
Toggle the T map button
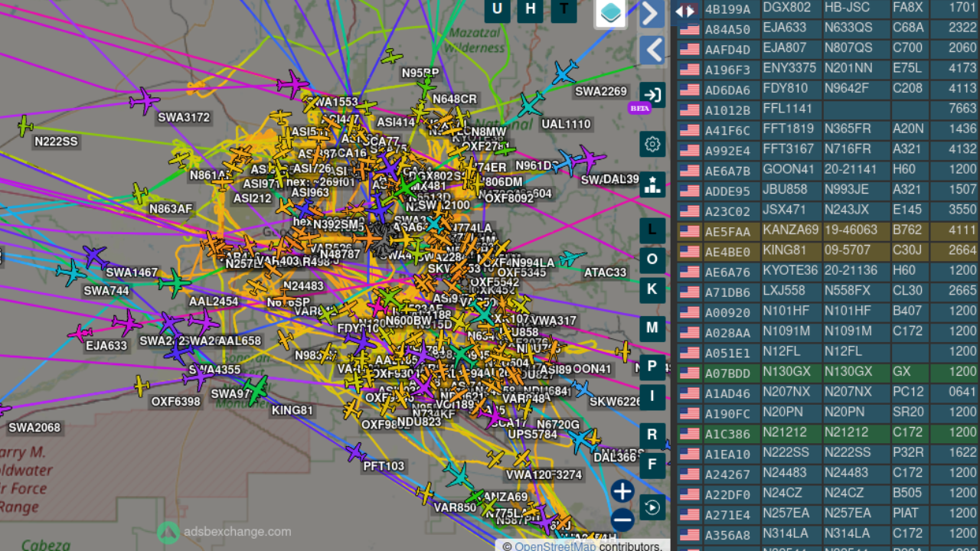point(564,9)
